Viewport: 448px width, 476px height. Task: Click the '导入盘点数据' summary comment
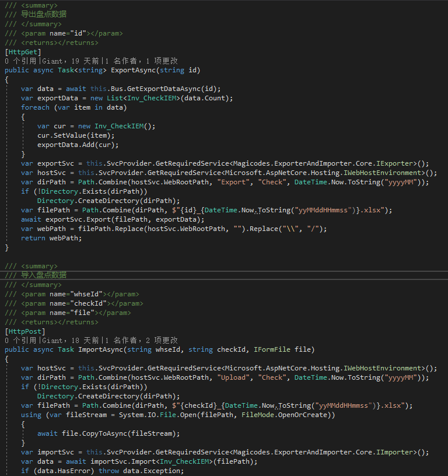44,275
